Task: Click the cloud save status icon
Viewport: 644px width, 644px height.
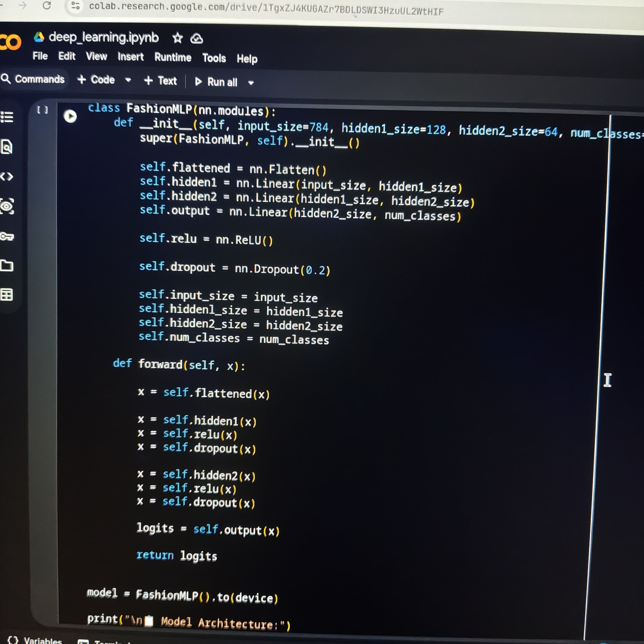Action: 197,39
